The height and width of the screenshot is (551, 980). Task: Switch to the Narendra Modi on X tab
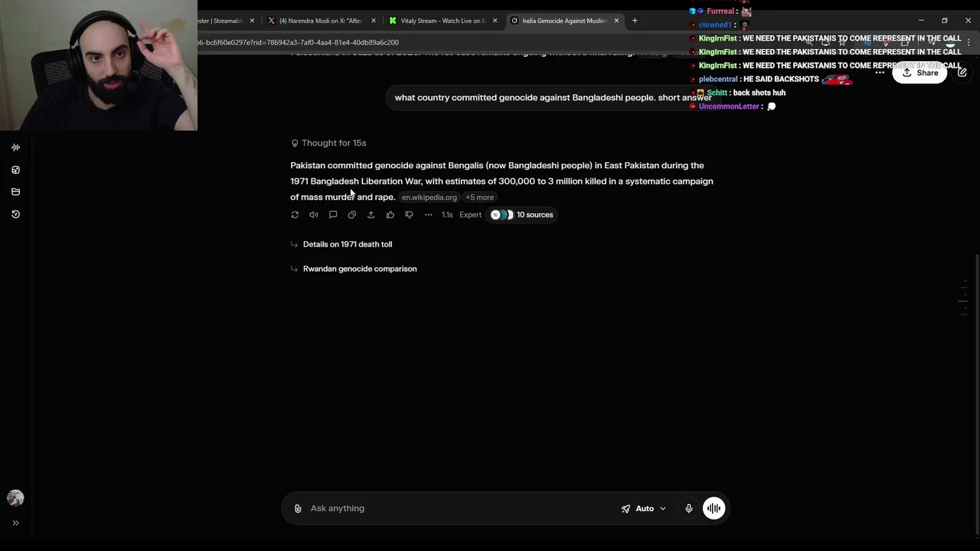pyautogui.click(x=320, y=21)
